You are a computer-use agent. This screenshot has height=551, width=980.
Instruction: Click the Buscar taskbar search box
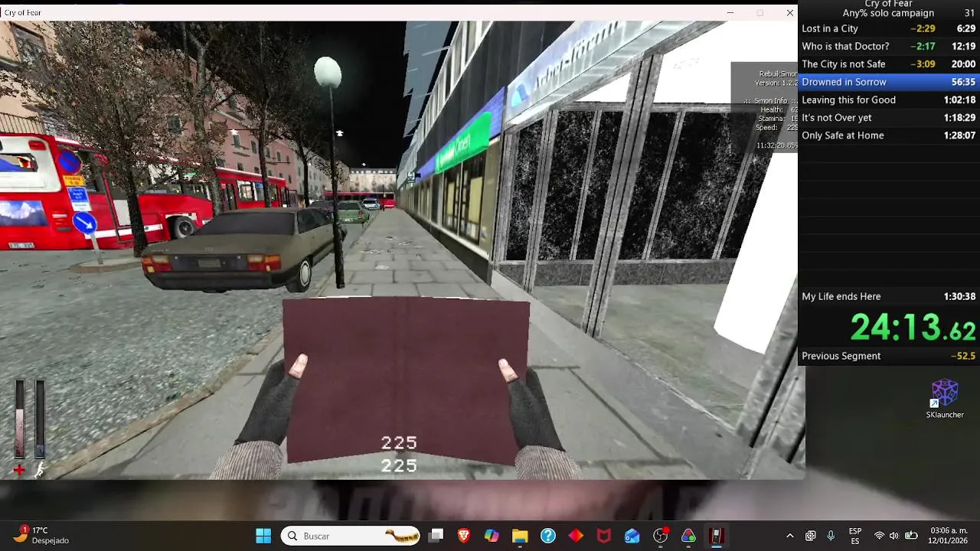coord(351,536)
